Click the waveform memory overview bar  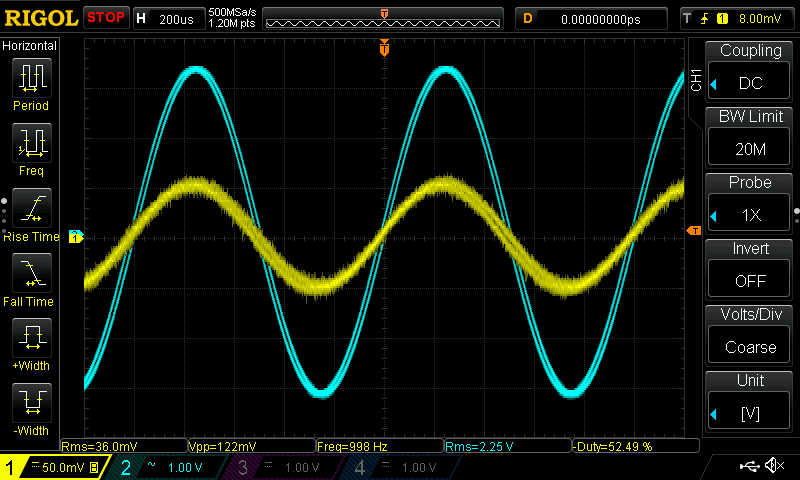coord(383,19)
